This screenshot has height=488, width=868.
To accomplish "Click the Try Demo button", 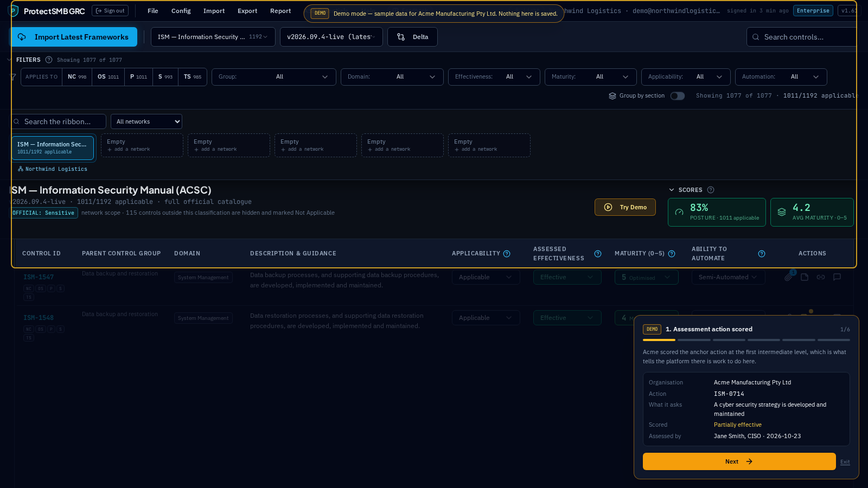I will tap(625, 207).
